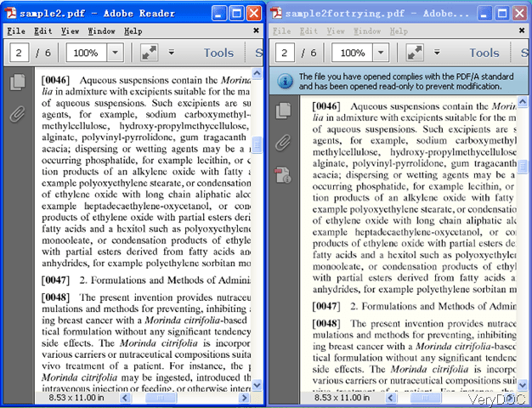Click 100% zoom field in sample2.pdf window

(x=86, y=53)
